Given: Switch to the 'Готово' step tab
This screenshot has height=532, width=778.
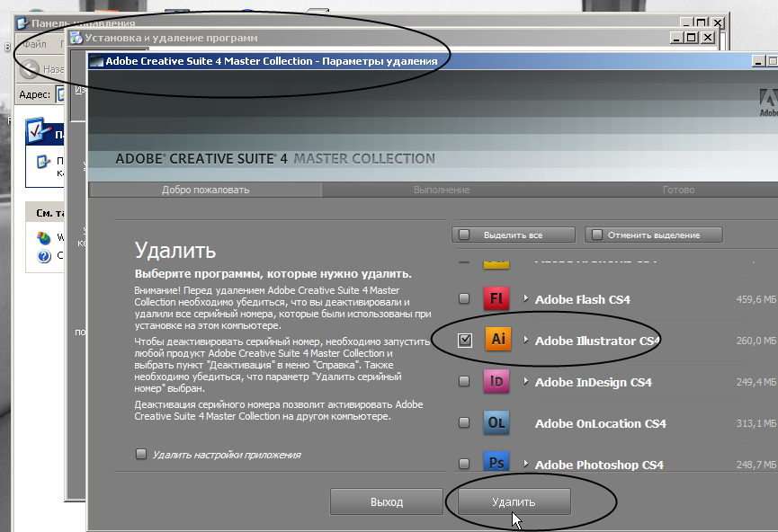Looking at the screenshot, I should (x=678, y=190).
